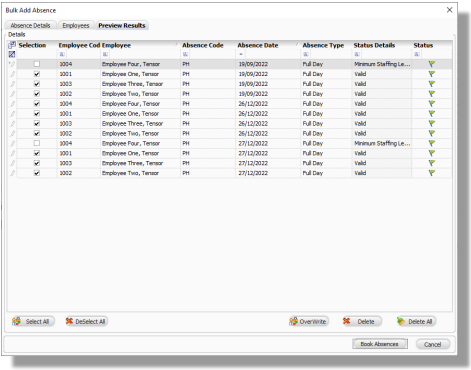Untick the checkbox for 1003 on 19/09/2022
Image resolution: width=471 pixels, height=370 pixels.
tap(37, 84)
